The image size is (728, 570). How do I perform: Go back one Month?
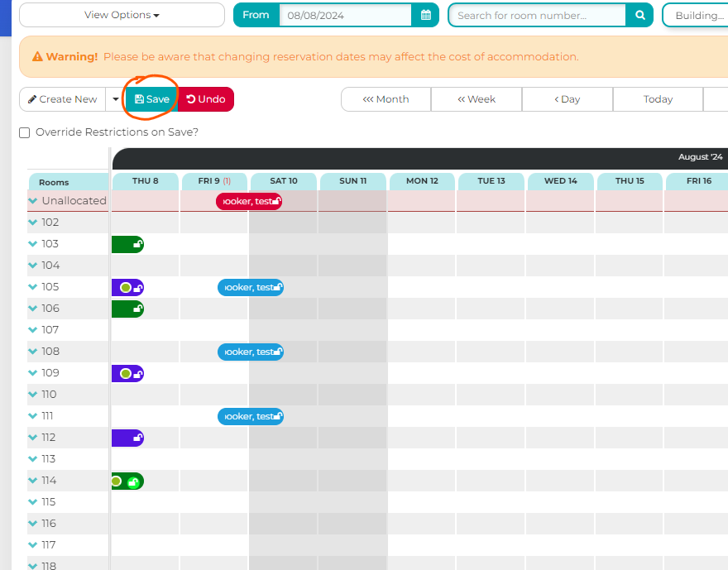[386, 99]
